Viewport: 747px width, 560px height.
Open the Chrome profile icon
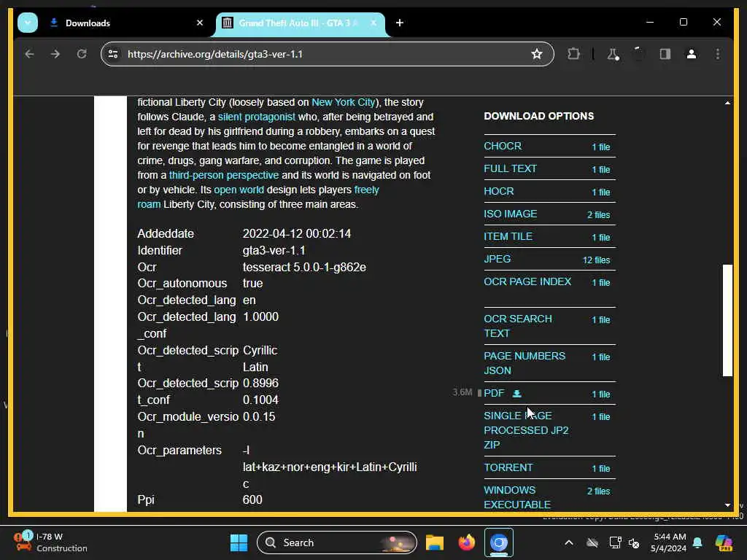pos(692,54)
